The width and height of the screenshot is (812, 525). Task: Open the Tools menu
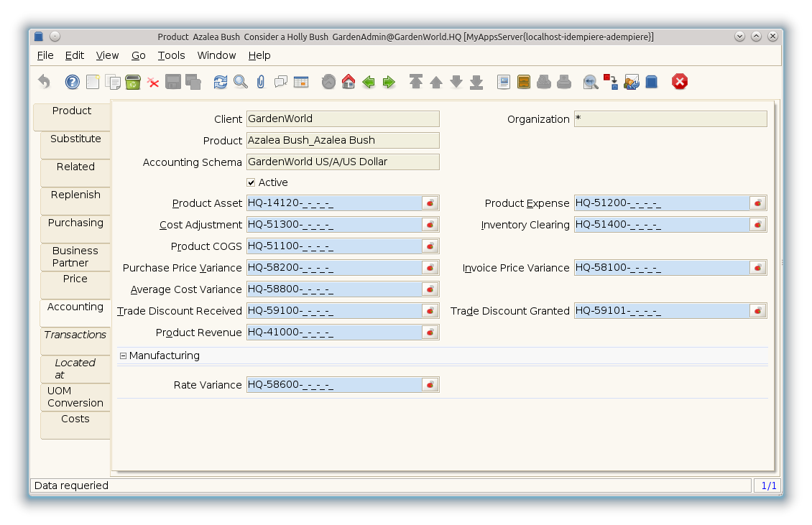click(171, 55)
